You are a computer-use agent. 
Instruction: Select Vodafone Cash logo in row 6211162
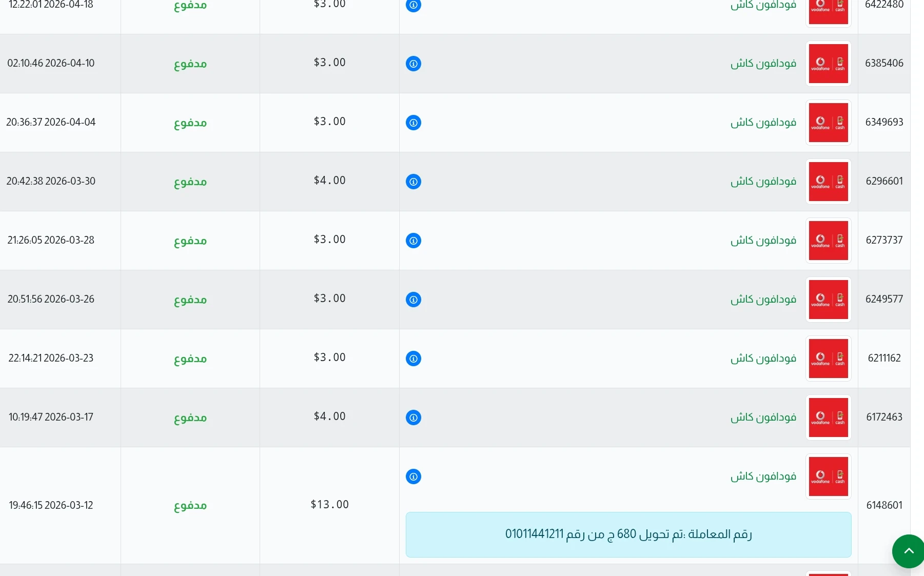coord(828,359)
